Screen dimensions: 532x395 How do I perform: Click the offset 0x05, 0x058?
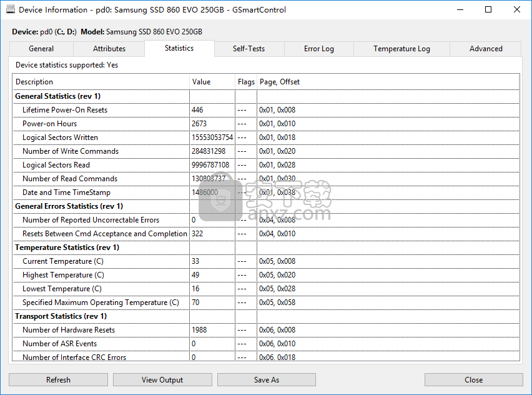pos(277,302)
